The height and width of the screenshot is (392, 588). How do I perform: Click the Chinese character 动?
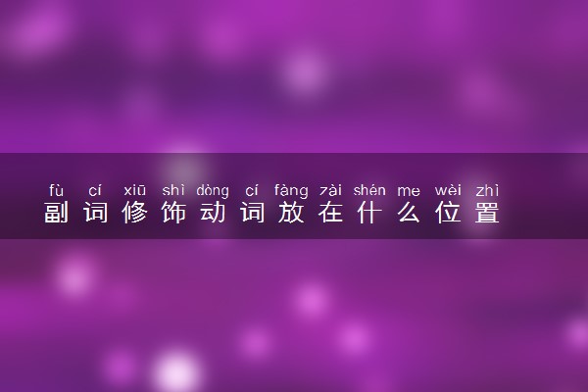click(213, 213)
